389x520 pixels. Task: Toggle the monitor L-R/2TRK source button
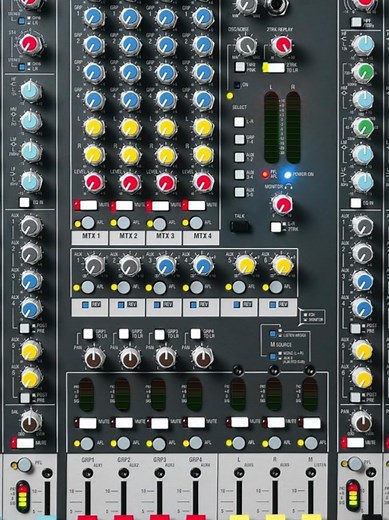pos(276,227)
